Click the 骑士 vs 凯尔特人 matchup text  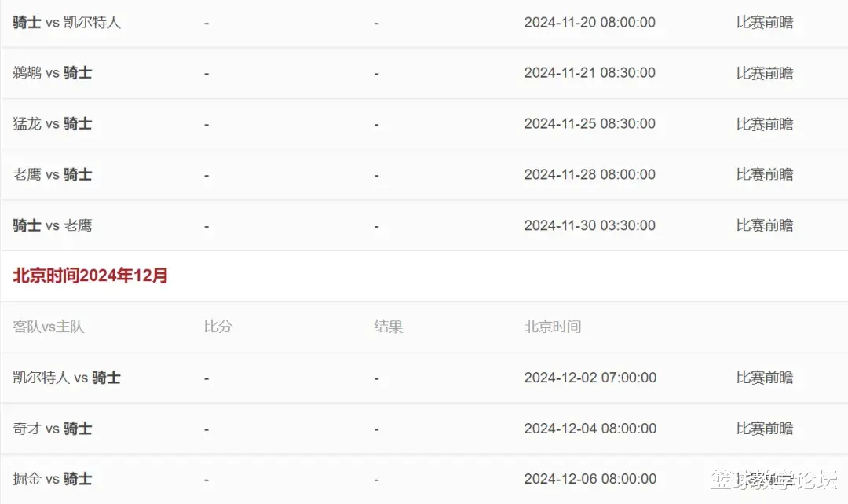pyautogui.click(x=67, y=22)
